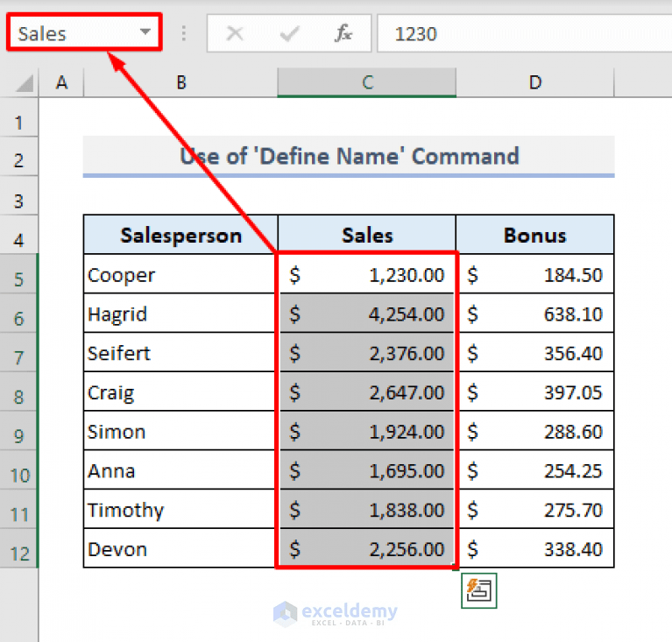Click the title cell 'Use of Define Name Command'
Viewport: 672px width, 642px height.
coord(349,156)
